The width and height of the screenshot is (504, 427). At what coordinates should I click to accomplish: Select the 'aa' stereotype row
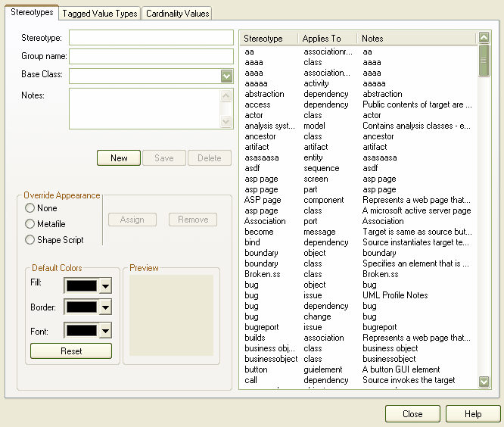[x=359, y=51]
